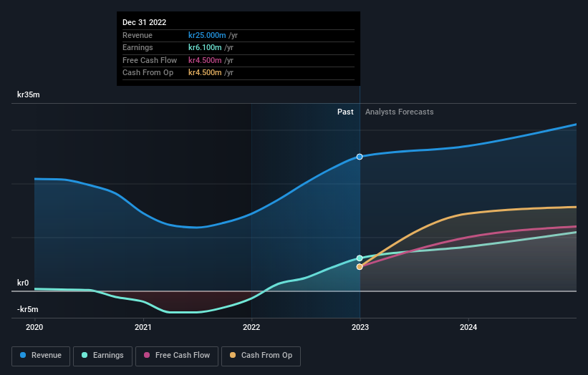Click the kr6.100m earnings value
Viewport: 588px width, 375px height.
click(x=205, y=47)
